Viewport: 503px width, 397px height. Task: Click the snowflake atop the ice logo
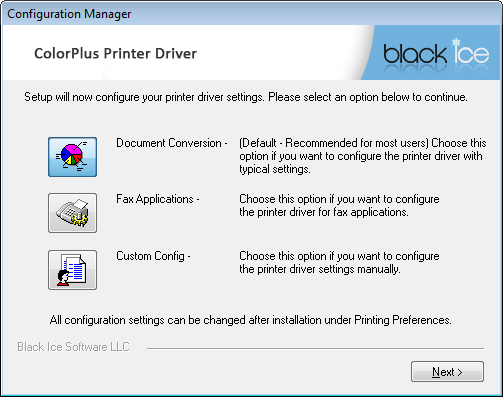[456, 42]
